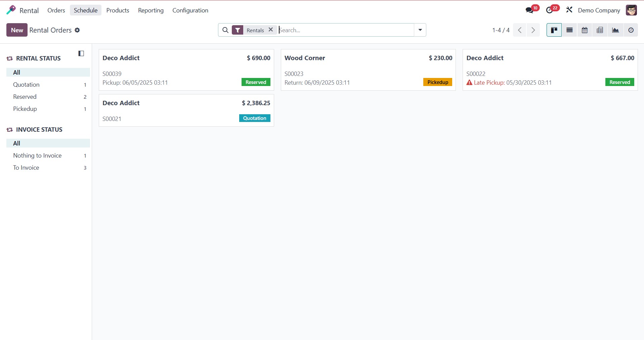Open the graph view
644x340 pixels.
615,30
